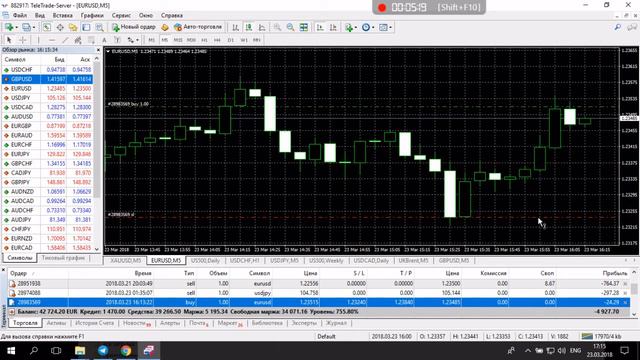This screenshot has width=640, height=360.
Task: Open the Тиковый график tab
Action: pos(63,258)
